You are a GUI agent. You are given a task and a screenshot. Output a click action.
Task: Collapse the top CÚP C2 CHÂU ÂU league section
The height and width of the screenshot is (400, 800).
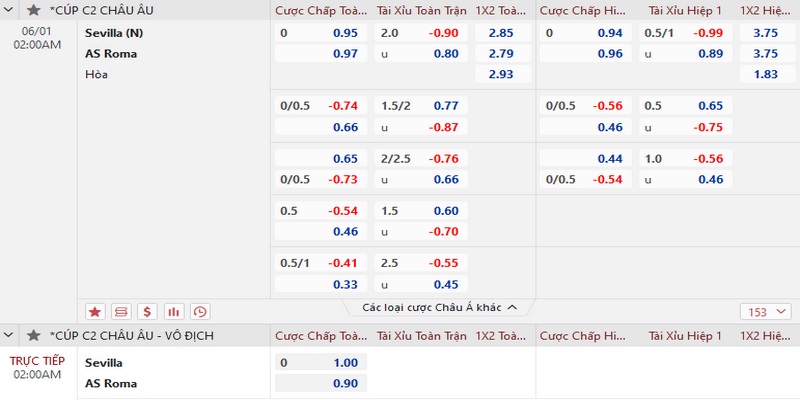coord(12,10)
